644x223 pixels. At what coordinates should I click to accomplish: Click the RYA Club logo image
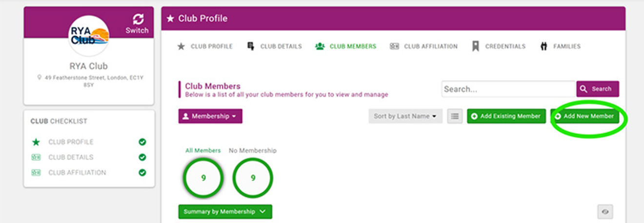(89, 36)
